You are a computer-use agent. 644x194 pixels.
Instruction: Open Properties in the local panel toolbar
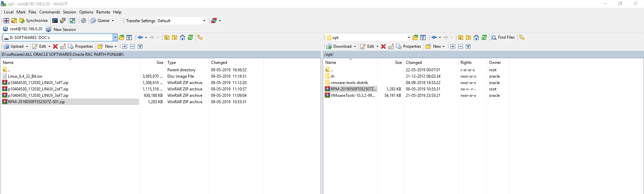(x=80, y=46)
